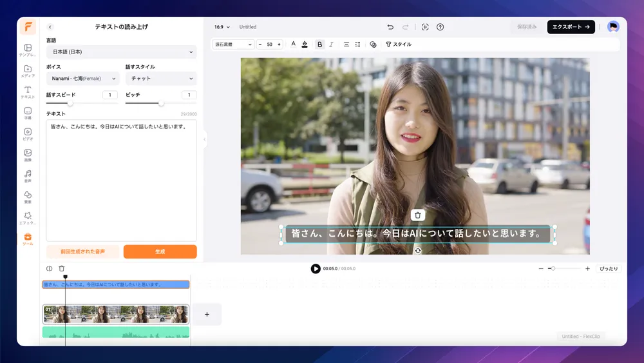
Task: Zoom in the timeline with plus
Action: click(x=587, y=268)
